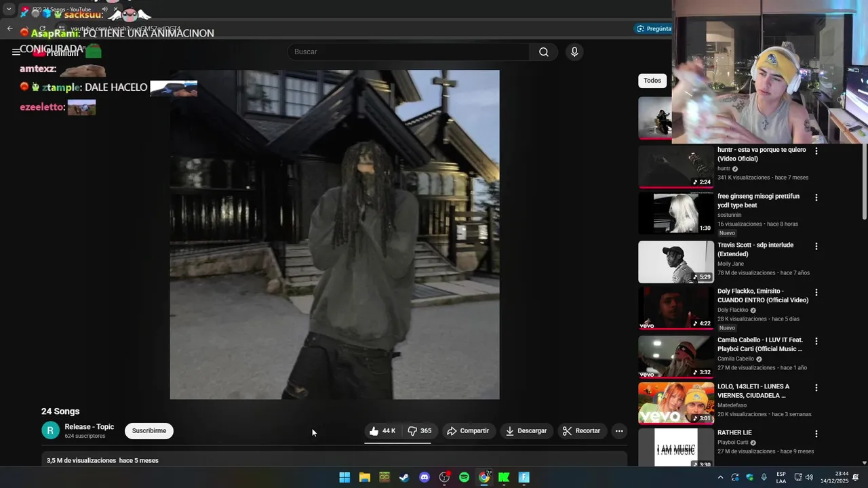
Task: Open Release - Topic channel name link
Action: (90, 427)
